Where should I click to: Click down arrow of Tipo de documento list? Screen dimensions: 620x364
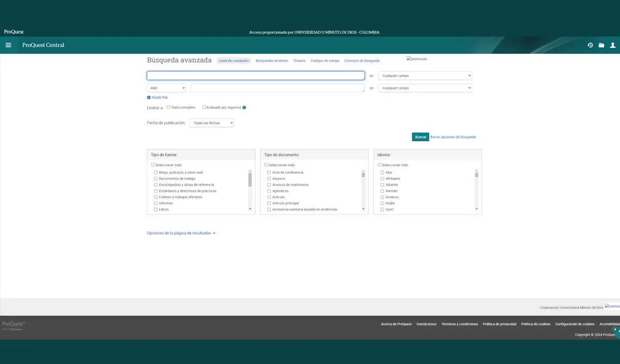tap(363, 209)
